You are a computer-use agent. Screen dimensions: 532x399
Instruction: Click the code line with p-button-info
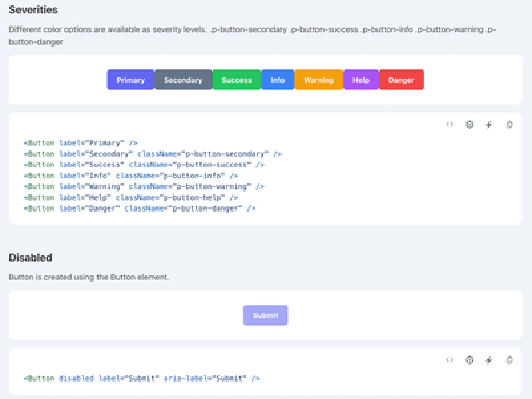(x=131, y=176)
